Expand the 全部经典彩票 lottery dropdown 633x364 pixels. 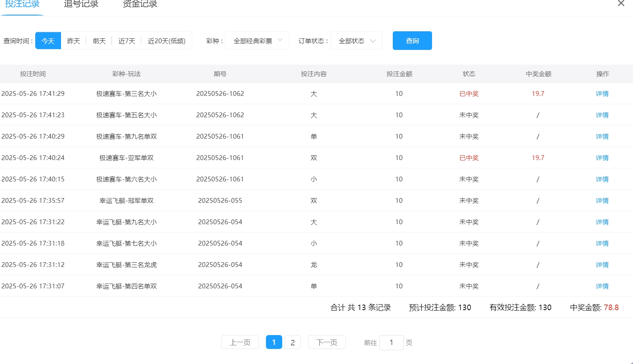[x=257, y=41]
